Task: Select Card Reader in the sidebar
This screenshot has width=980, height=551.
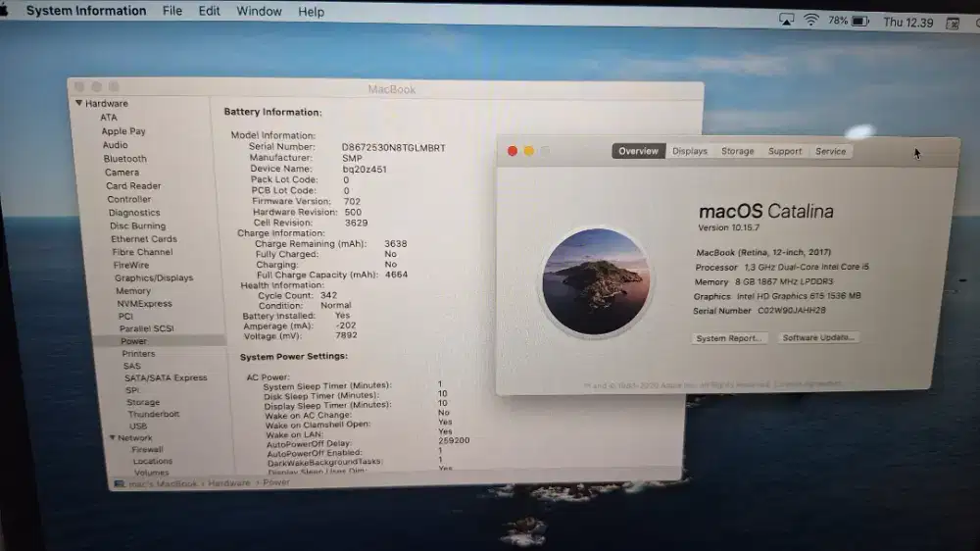Action: 133,185
